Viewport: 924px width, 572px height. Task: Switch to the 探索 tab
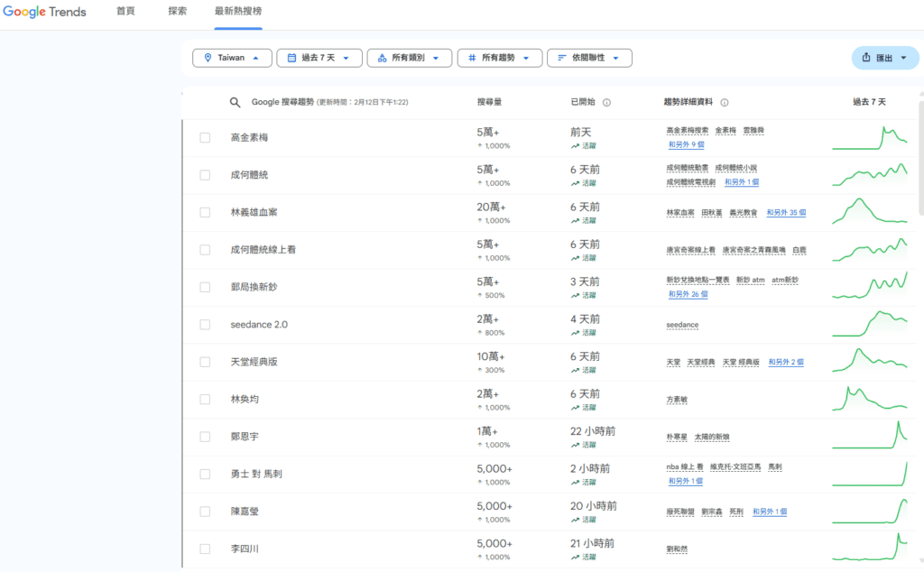[x=177, y=12]
